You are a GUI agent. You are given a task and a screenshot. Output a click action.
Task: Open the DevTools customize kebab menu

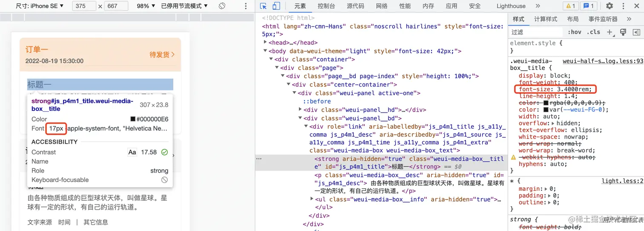(623, 6)
